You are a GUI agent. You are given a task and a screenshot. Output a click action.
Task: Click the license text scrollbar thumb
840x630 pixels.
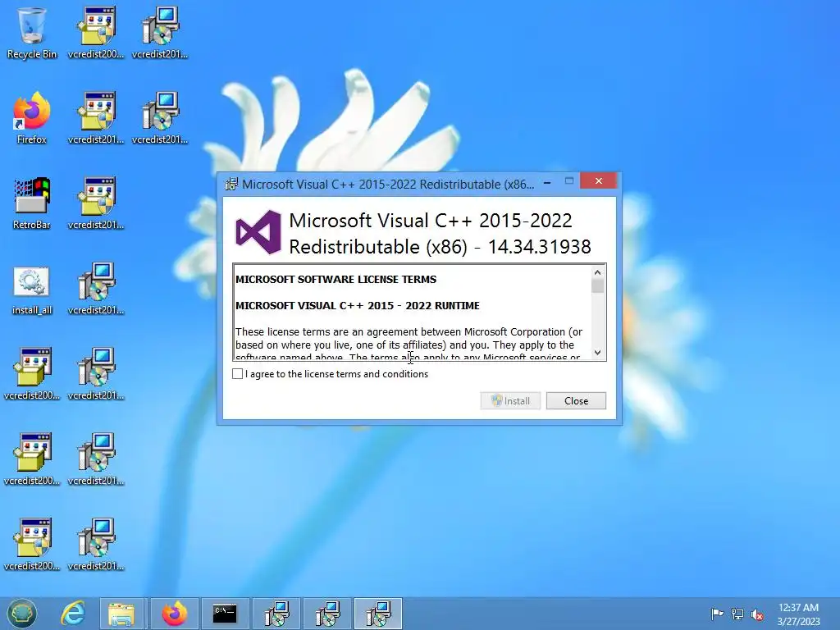pos(597,286)
